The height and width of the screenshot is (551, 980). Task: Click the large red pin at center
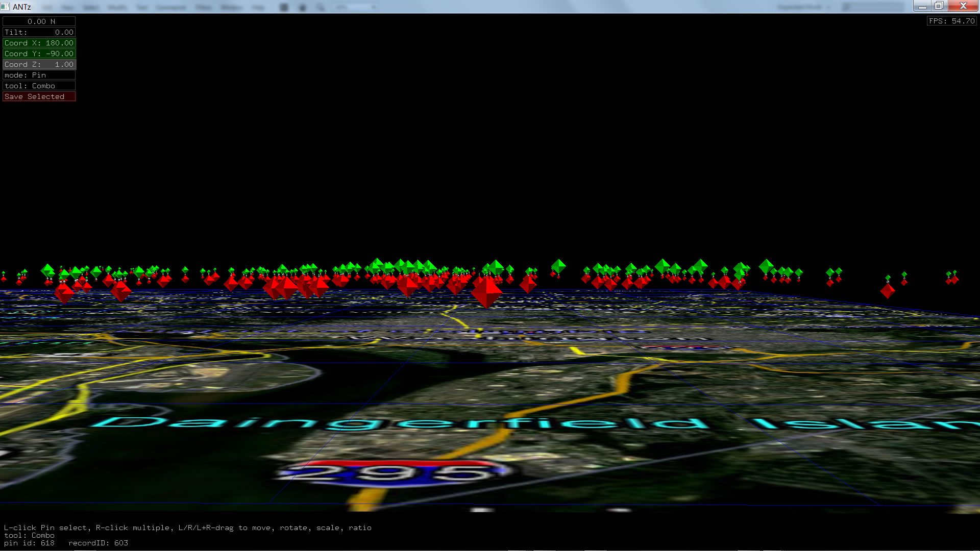click(486, 292)
